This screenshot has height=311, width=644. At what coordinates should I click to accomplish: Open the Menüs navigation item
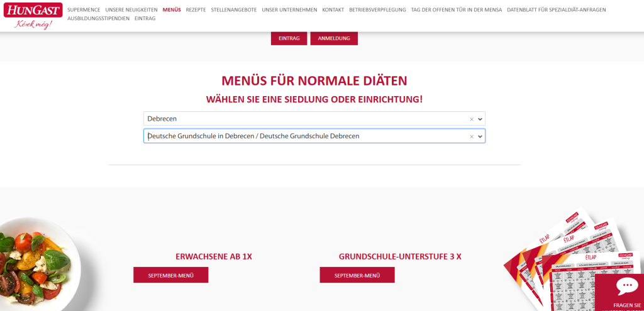(171, 10)
